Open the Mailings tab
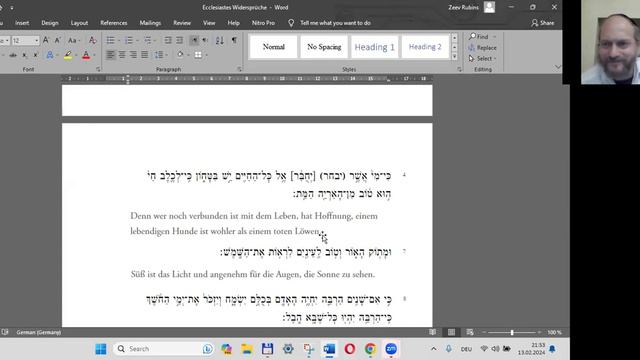The width and height of the screenshot is (640, 360). click(x=150, y=23)
